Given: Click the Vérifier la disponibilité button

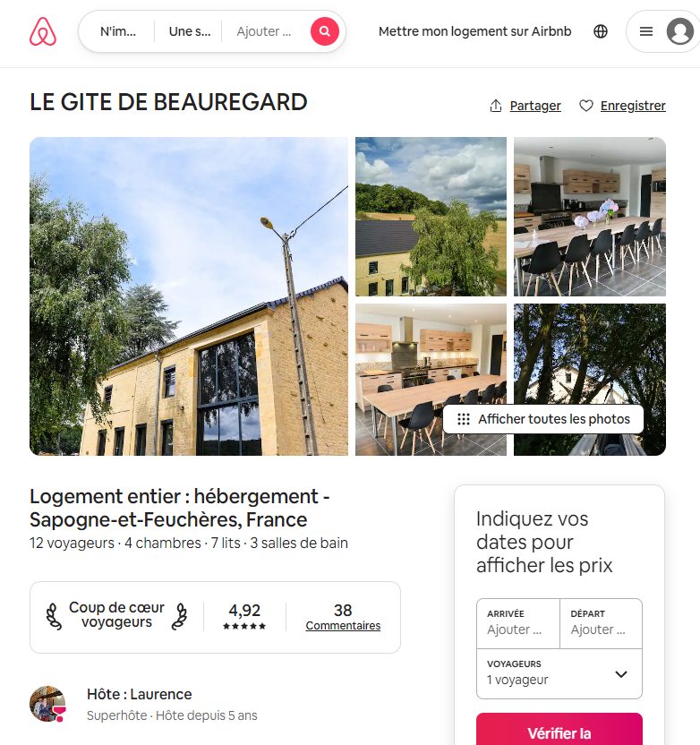Looking at the screenshot, I should click(559, 732).
